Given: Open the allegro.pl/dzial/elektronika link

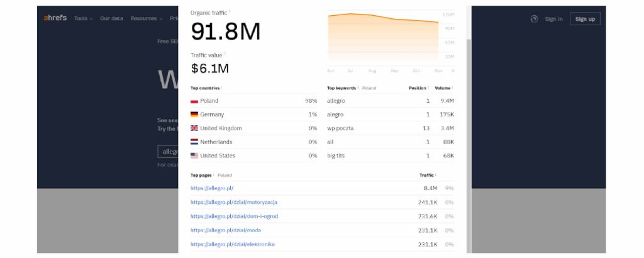Looking at the screenshot, I should 233,244.
